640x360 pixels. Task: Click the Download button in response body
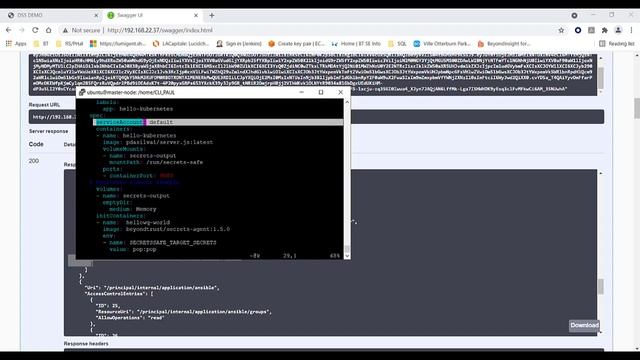click(584, 325)
